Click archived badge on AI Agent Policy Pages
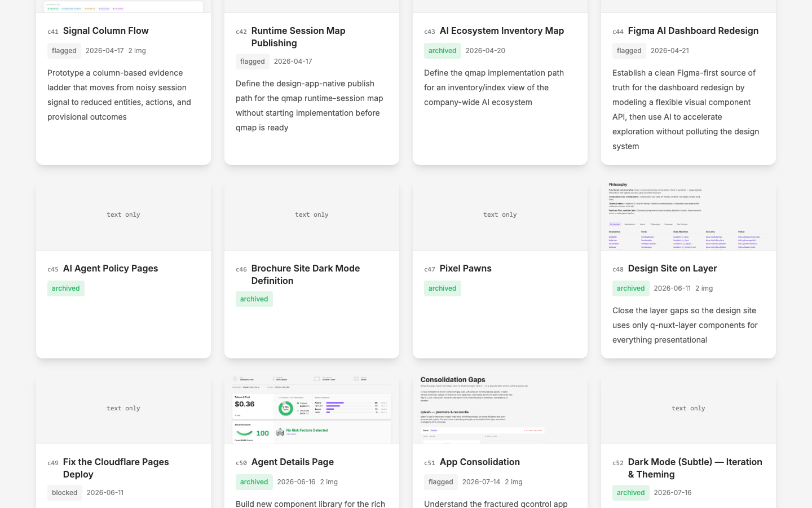Screen dimensions: 812x508 point(66,288)
